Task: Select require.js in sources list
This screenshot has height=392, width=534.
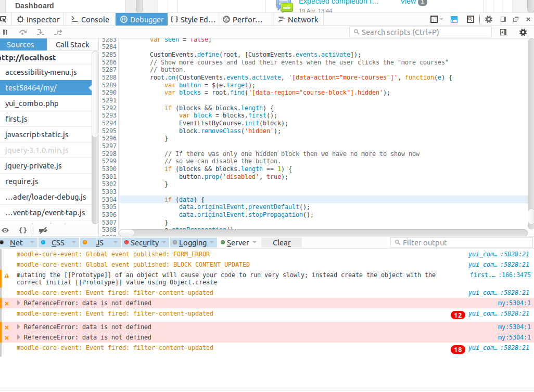Action: (46, 181)
